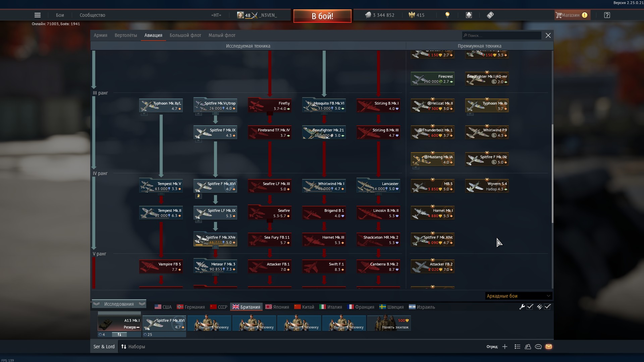Click the Ser & Lord preset name
Screen dimensions: 644x362
pos(104,347)
